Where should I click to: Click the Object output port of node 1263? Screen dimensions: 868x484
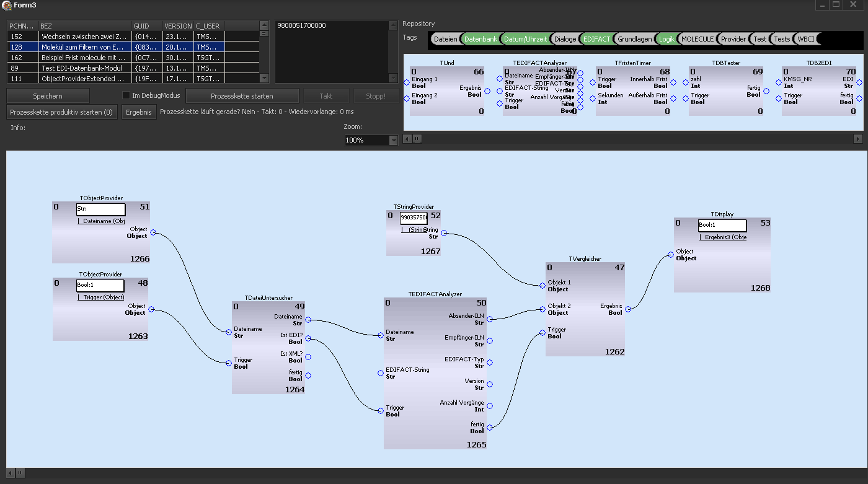pyautogui.click(x=151, y=309)
